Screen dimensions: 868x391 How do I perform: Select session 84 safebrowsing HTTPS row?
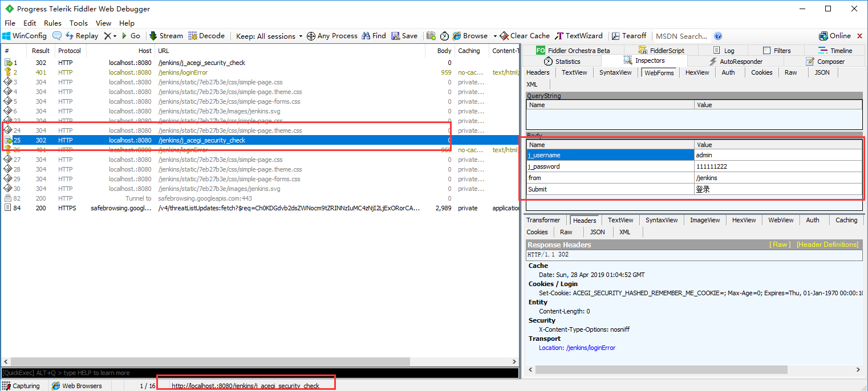point(259,208)
